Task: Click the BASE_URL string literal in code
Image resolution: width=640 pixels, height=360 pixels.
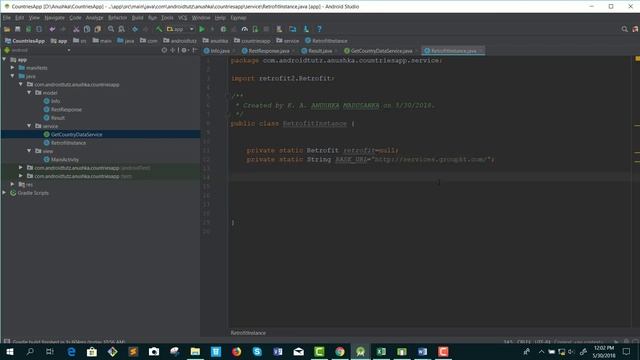Action: (432, 159)
